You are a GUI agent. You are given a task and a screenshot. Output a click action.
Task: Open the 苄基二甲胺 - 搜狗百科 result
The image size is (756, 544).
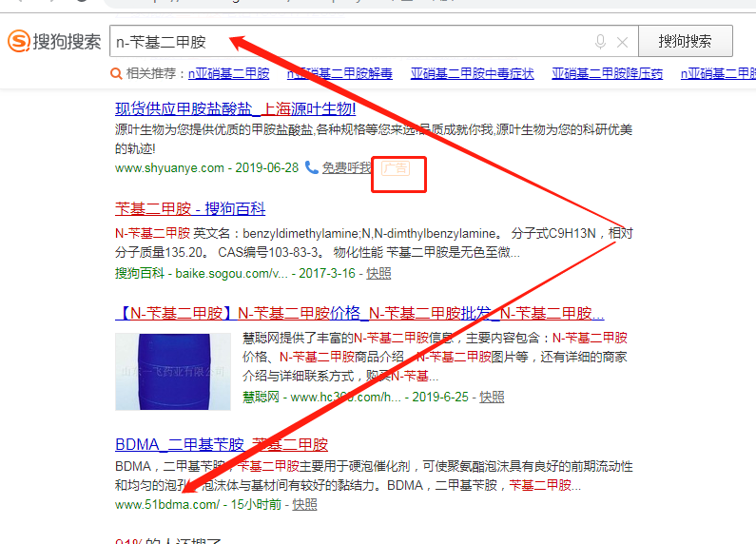(190, 209)
